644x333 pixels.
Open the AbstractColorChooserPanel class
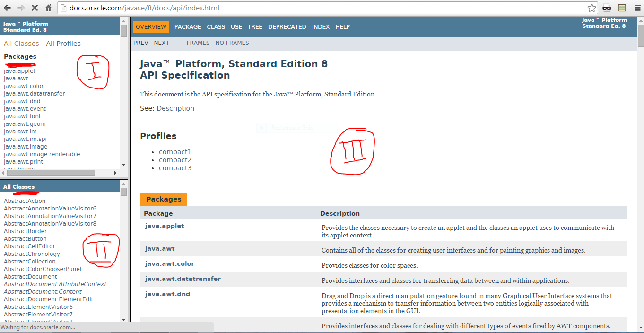43,269
